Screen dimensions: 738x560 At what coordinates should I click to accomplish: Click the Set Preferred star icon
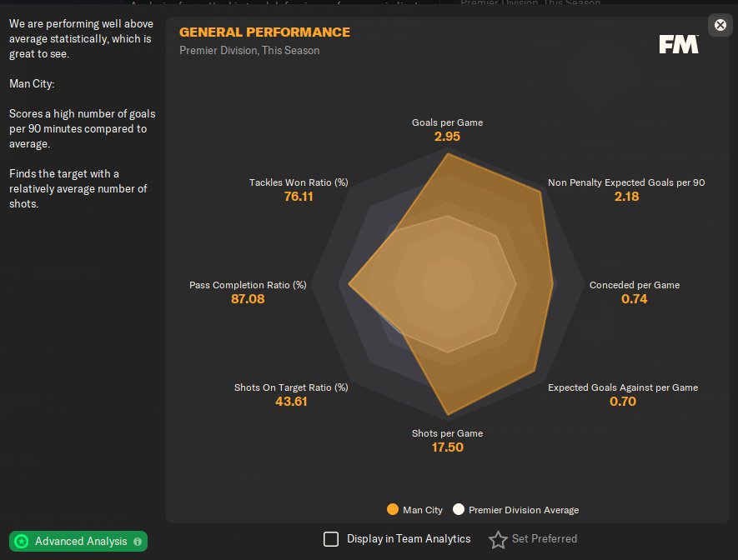(498, 540)
